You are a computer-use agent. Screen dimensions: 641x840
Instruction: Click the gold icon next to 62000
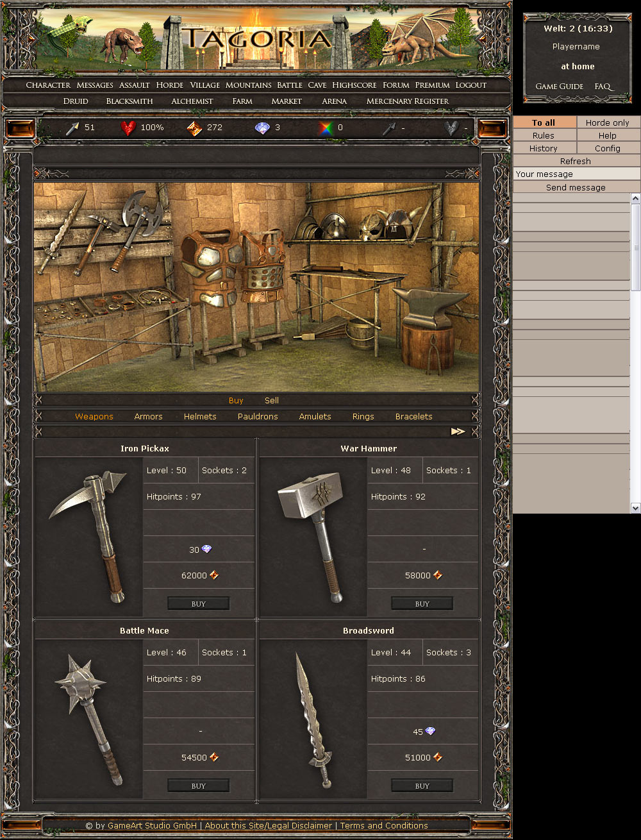click(214, 575)
